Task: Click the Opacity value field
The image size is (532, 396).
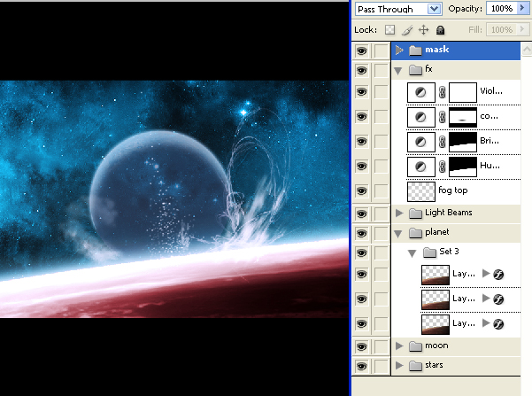Action: point(500,9)
